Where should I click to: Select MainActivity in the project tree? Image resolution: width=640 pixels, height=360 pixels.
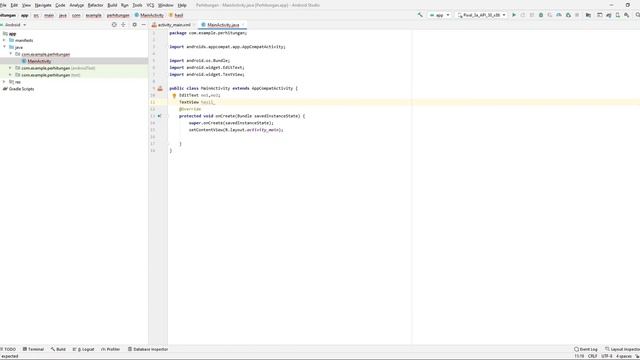pos(39,61)
